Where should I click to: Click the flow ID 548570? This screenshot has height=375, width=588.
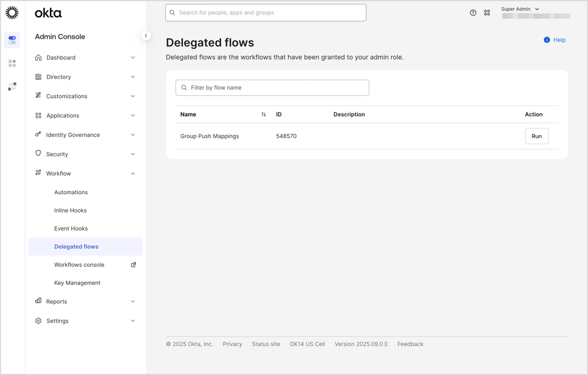(286, 136)
